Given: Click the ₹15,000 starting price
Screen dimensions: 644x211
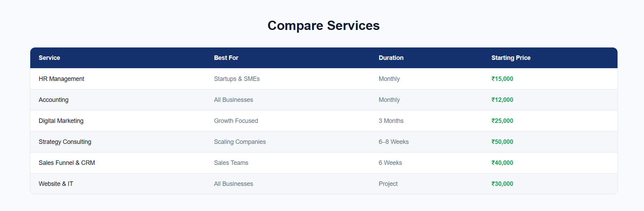Looking at the screenshot, I should pyautogui.click(x=502, y=79).
